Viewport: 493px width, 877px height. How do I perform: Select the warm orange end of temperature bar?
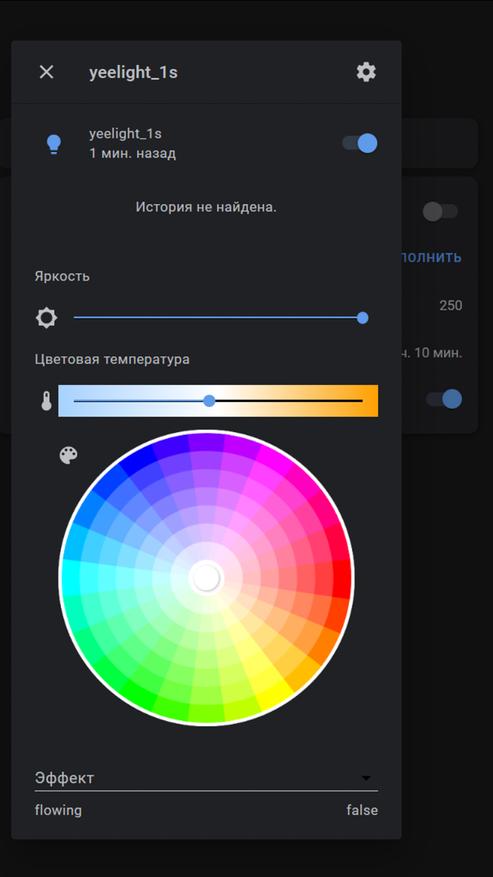(x=367, y=400)
